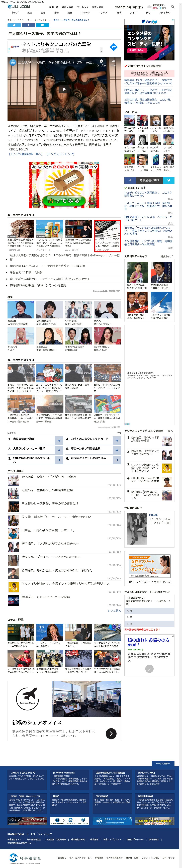Select answer C. 駒 in the quiz

pyautogui.click(x=149, y=624)
